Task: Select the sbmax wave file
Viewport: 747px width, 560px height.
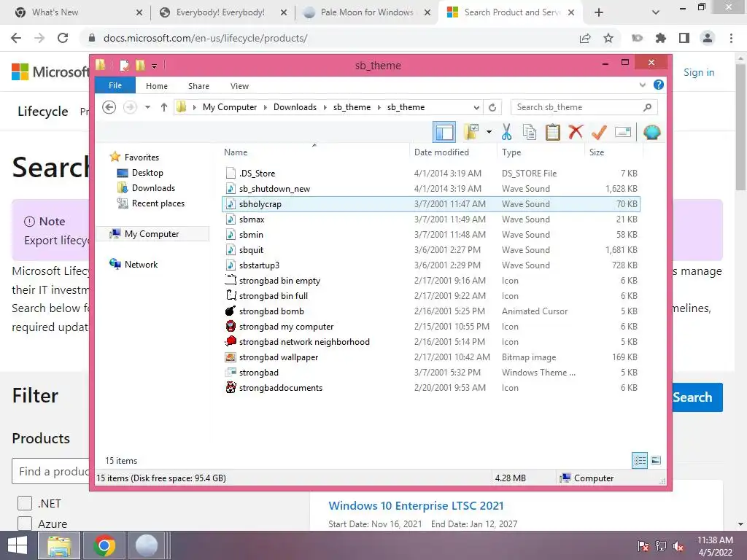Action: click(x=431, y=219)
